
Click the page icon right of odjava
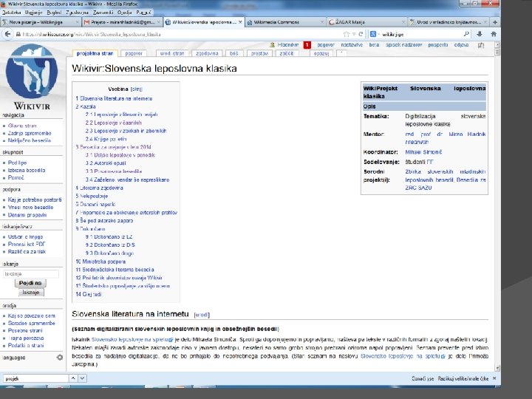[x=481, y=45]
